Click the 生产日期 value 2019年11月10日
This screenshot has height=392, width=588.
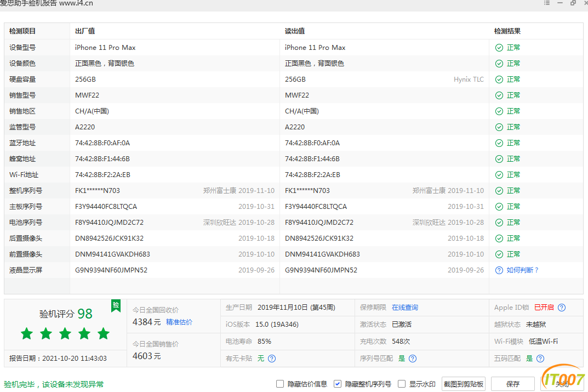(x=296, y=308)
